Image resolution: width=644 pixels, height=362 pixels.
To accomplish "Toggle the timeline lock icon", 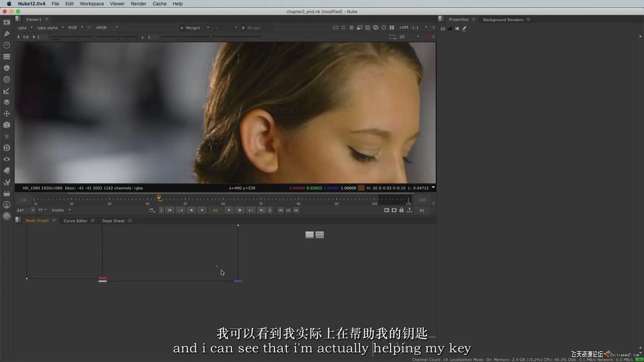I will click(x=401, y=210).
